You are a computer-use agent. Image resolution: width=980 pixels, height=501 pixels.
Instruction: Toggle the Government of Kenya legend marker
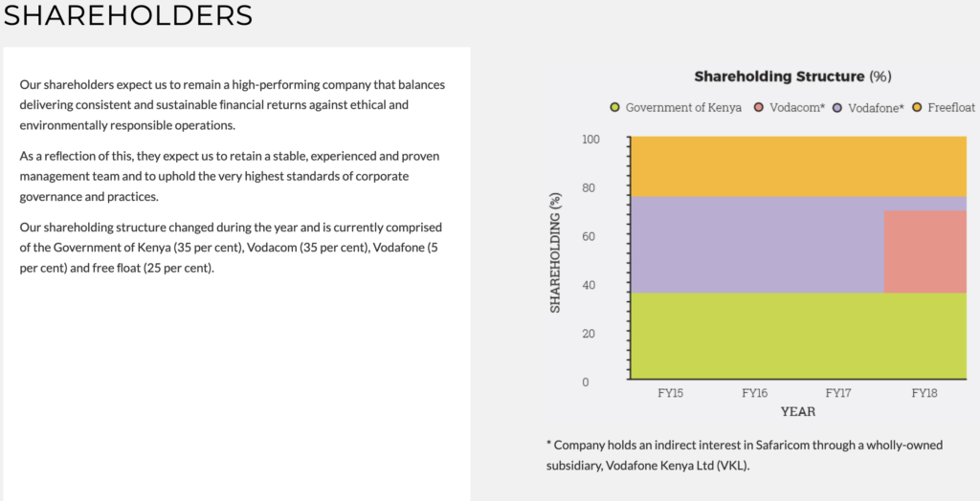point(615,107)
